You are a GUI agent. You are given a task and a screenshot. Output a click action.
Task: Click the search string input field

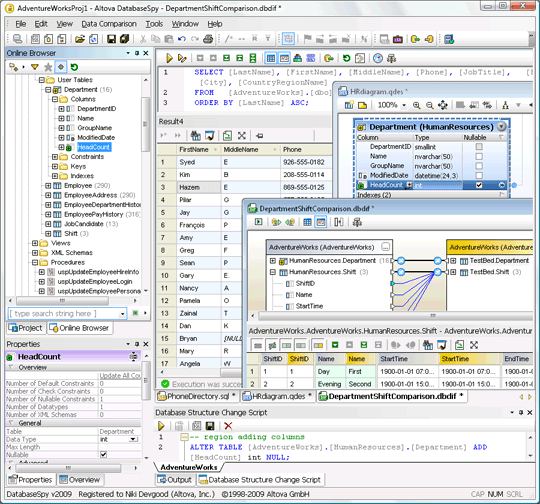64,313
